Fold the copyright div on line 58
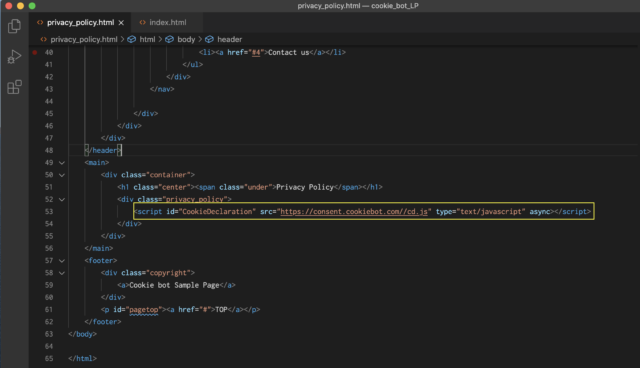Image resolution: width=640 pixels, height=368 pixels. pos(62,273)
